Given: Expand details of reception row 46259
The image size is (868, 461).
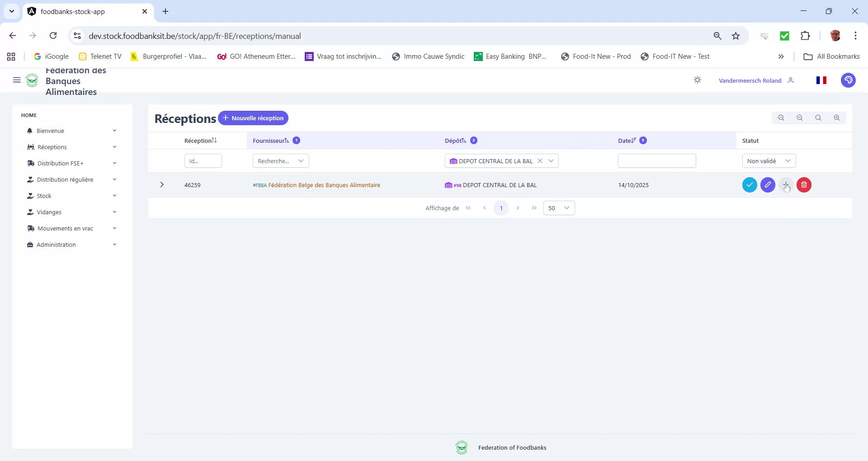Looking at the screenshot, I should tap(161, 185).
